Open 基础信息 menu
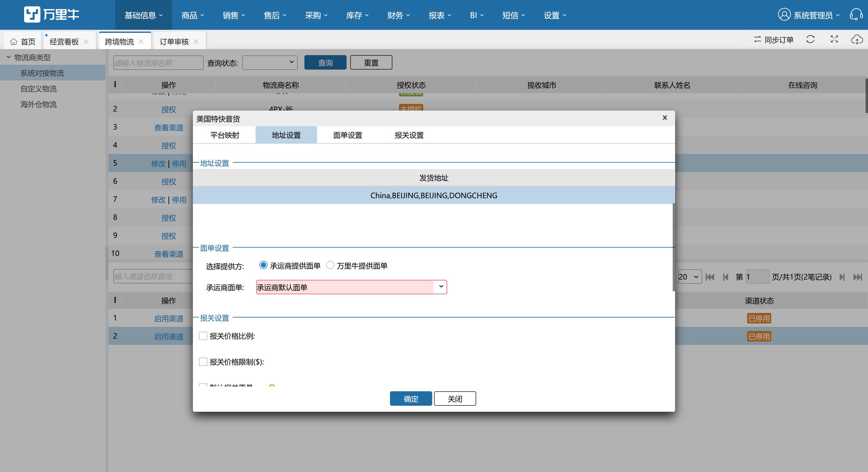Screen dimensions: 868x472 tap(143, 15)
